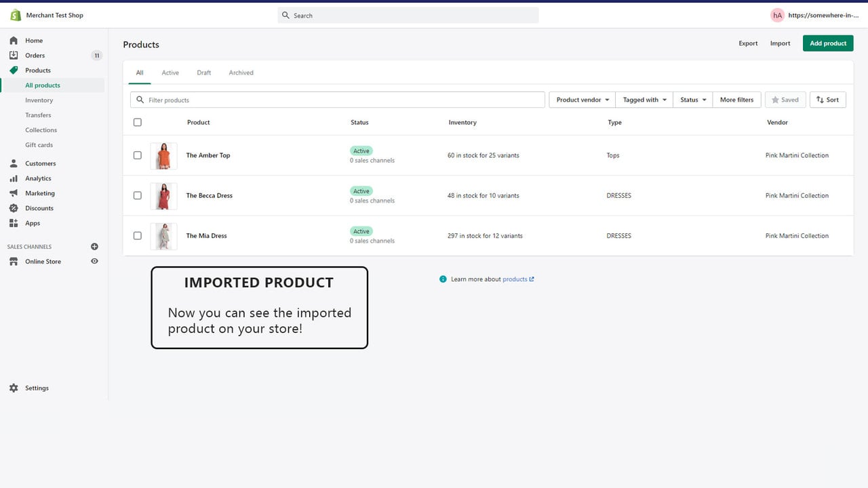
Task: Add a sales channel with plus icon
Action: pos(94,247)
